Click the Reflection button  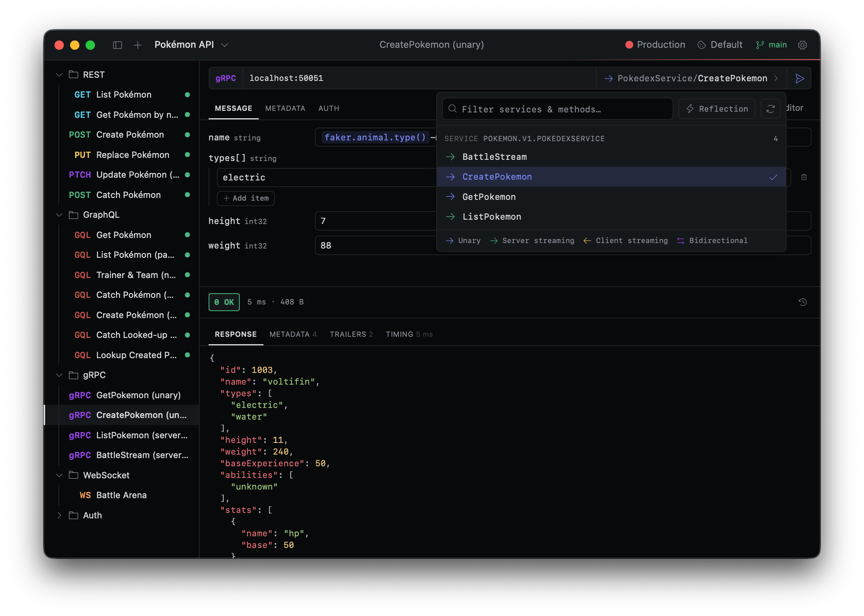coord(717,109)
